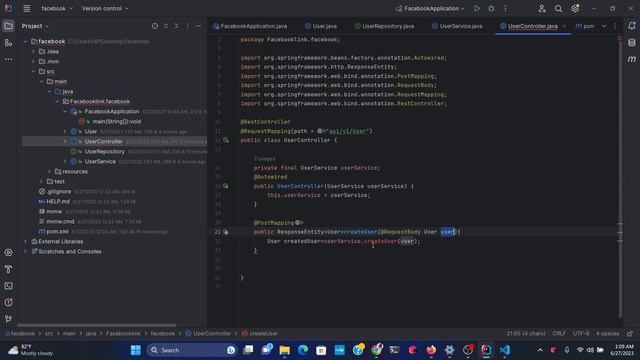The height and width of the screenshot is (360, 640).
Task: Switch to User.java tab
Action: (x=321, y=26)
